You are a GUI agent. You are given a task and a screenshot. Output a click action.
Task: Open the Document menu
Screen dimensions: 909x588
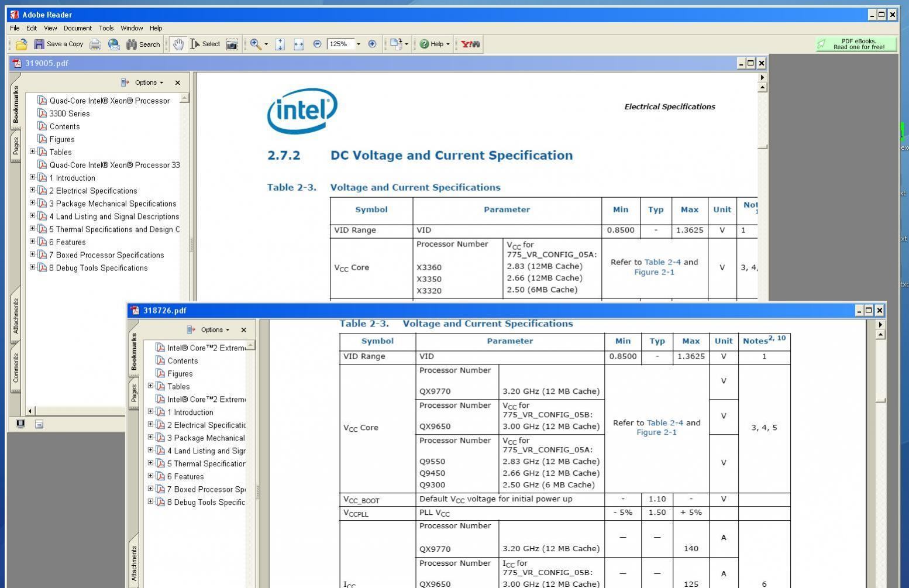(x=78, y=28)
